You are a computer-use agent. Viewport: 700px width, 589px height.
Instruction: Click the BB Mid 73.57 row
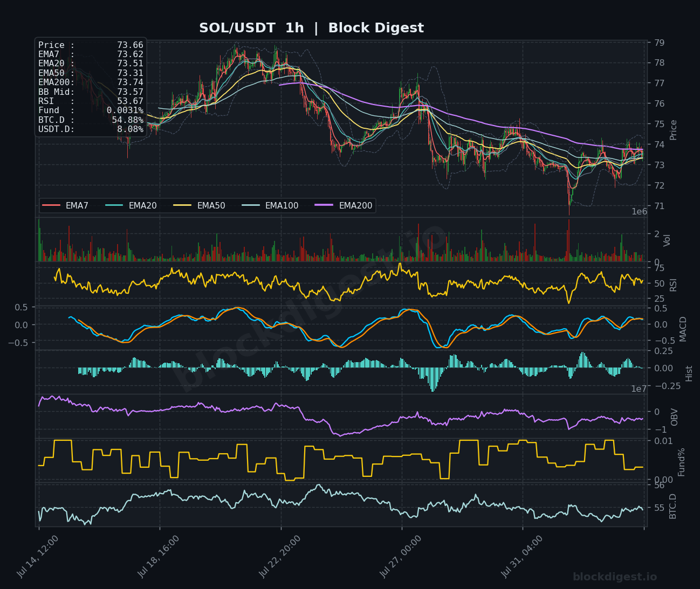(91, 92)
